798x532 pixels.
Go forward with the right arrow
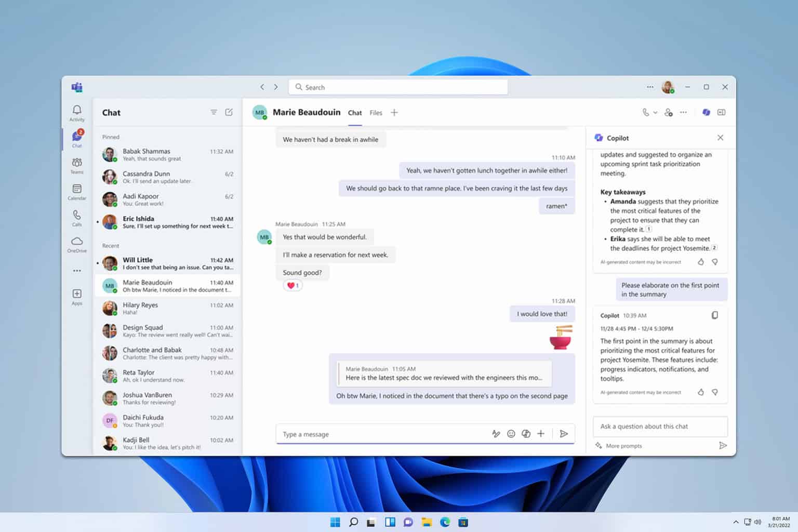[x=276, y=87]
